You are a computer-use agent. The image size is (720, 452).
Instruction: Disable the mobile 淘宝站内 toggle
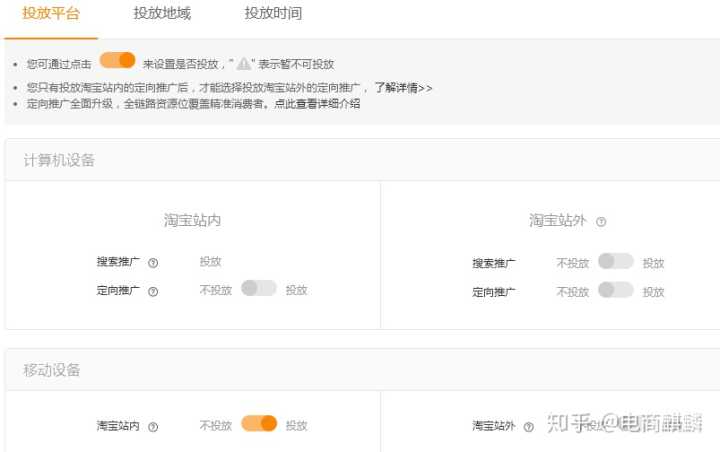coord(258,424)
